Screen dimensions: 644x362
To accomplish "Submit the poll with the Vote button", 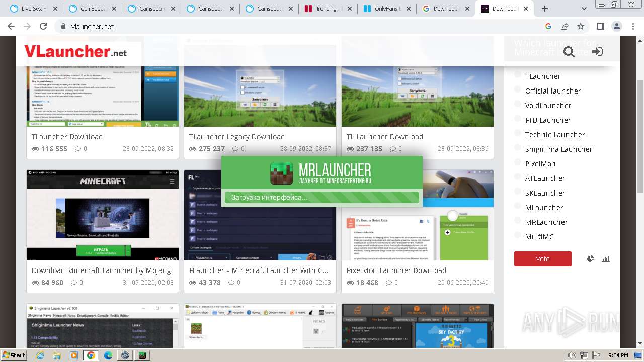I will [542, 259].
